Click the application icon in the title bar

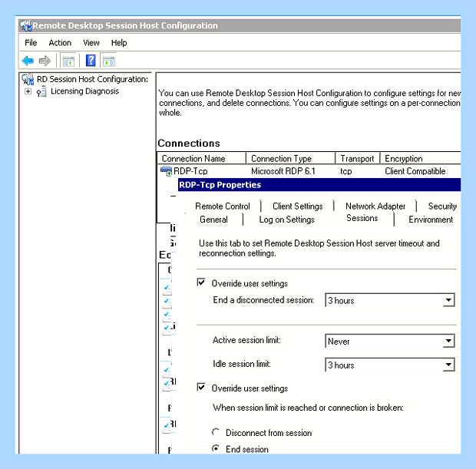click(x=26, y=25)
